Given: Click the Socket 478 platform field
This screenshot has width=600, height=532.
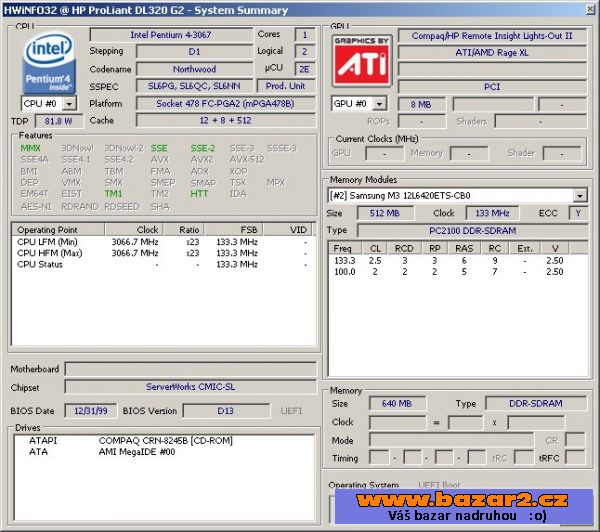Looking at the screenshot, I should [x=225, y=104].
